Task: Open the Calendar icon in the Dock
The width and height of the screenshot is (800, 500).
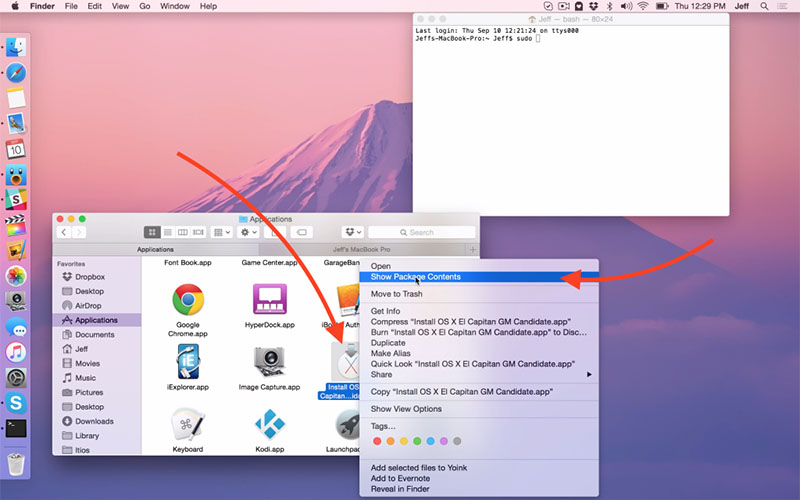Action: click(16, 149)
